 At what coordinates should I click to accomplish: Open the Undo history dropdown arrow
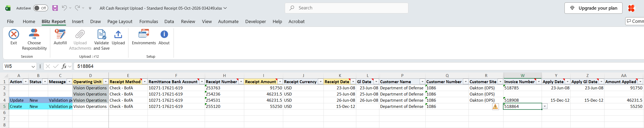coord(70,8)
